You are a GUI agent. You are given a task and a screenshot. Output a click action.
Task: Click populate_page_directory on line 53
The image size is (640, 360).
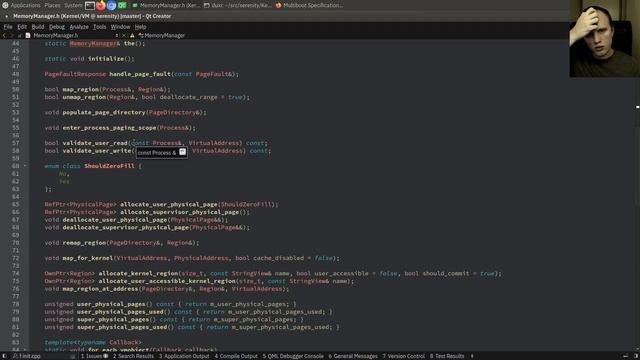click(104, 112)
